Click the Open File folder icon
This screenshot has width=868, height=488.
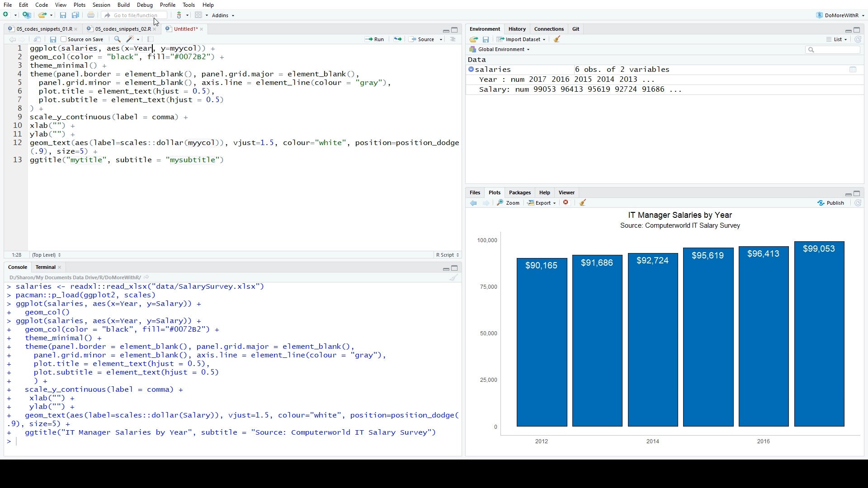pos(42,15)
